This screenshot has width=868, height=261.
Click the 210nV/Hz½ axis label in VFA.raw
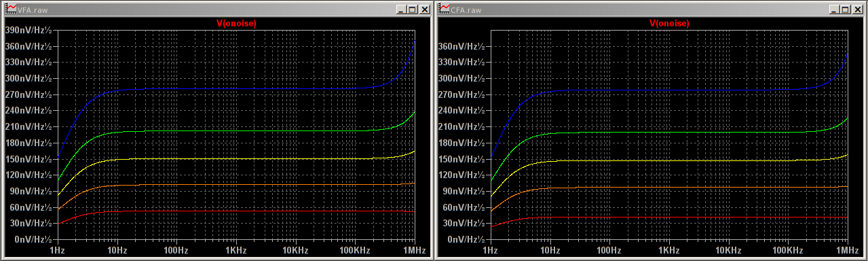pyautogui.click(x=28, y=126)
